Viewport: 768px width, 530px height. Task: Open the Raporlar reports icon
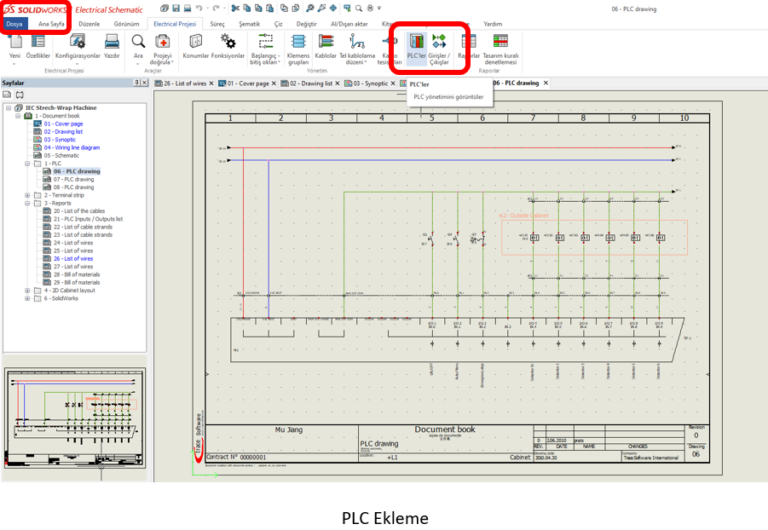tap(468, 44)
